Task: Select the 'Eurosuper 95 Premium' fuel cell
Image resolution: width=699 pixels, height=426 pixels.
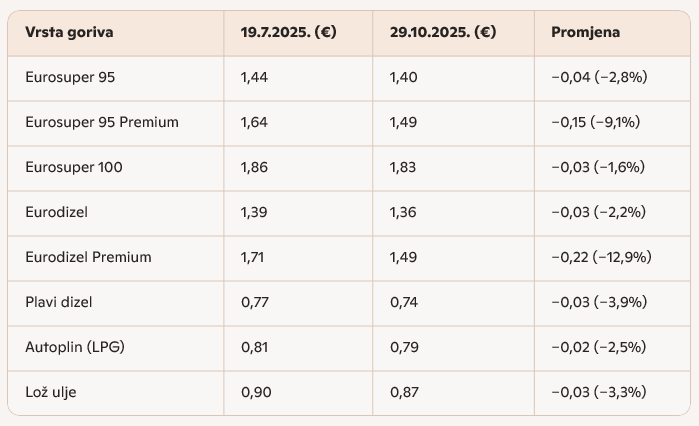Action: click(x=102, y=122)
